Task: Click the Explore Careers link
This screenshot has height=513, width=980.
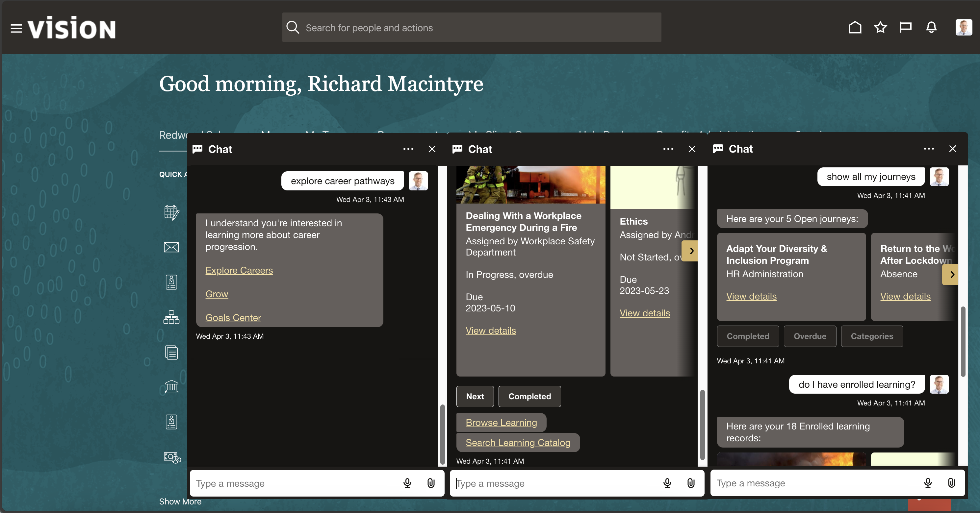Action: click(x=239, y=270)
